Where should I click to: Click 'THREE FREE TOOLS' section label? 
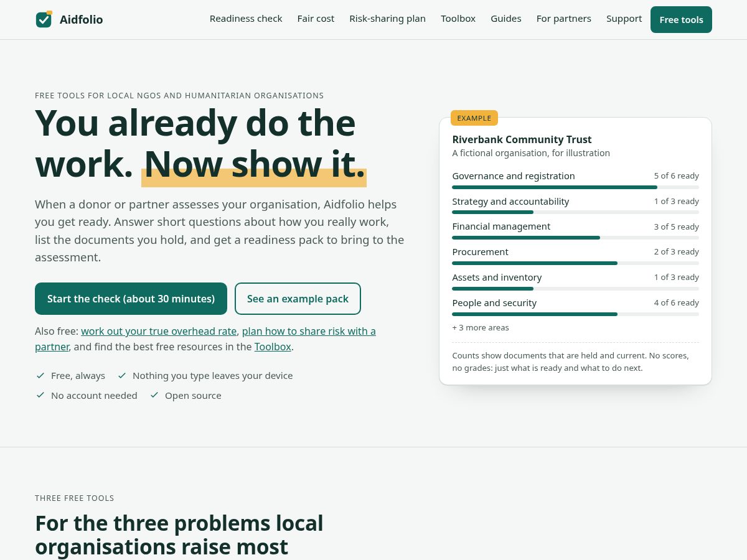pos(75,498)
